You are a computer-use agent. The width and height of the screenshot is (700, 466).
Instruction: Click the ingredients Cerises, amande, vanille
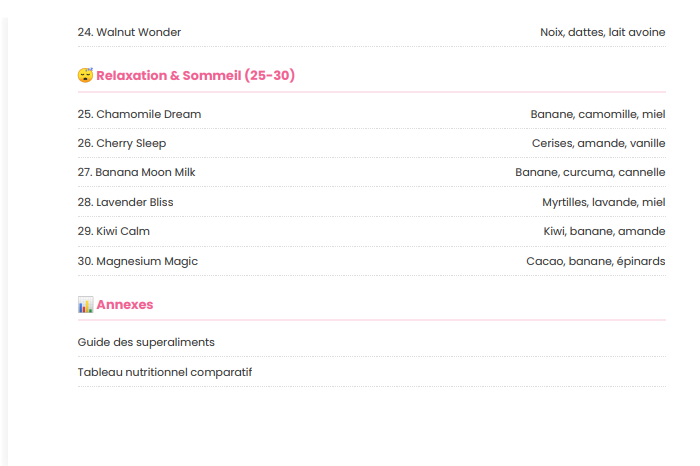(598, 143)
